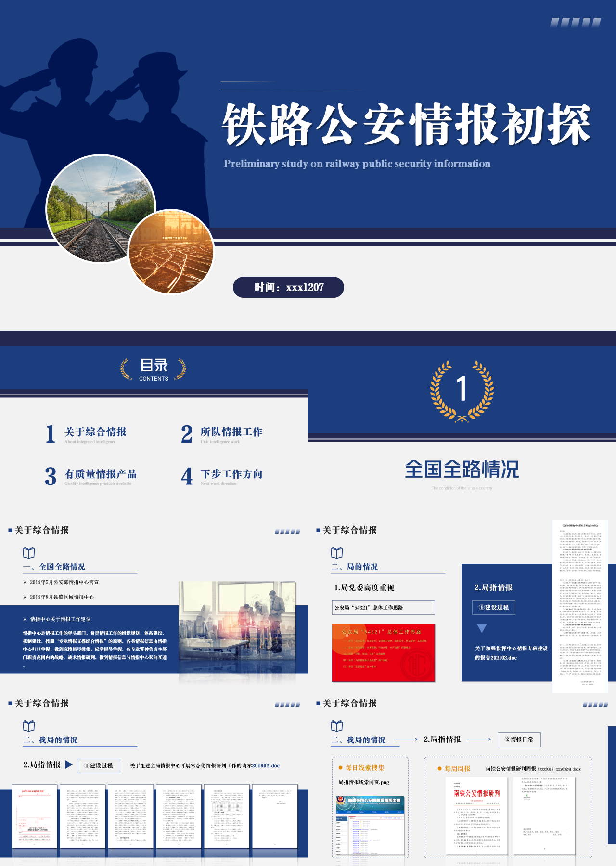Open 关于加强指挥中心情报专班建设的报告202102.doc link
Image resolution: width=616 pixels, height=866 pixels.
point(511,653)
